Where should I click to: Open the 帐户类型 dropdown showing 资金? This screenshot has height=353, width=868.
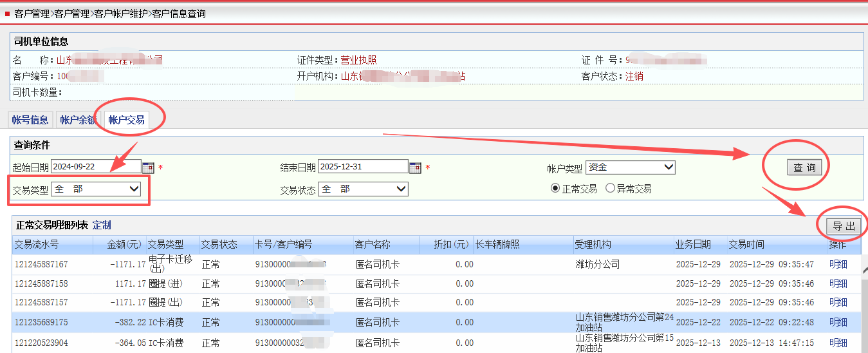coord(630,167)
